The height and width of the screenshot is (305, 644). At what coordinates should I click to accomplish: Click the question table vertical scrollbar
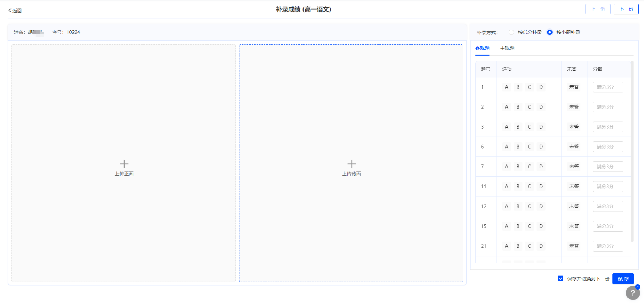pos(632,152)
